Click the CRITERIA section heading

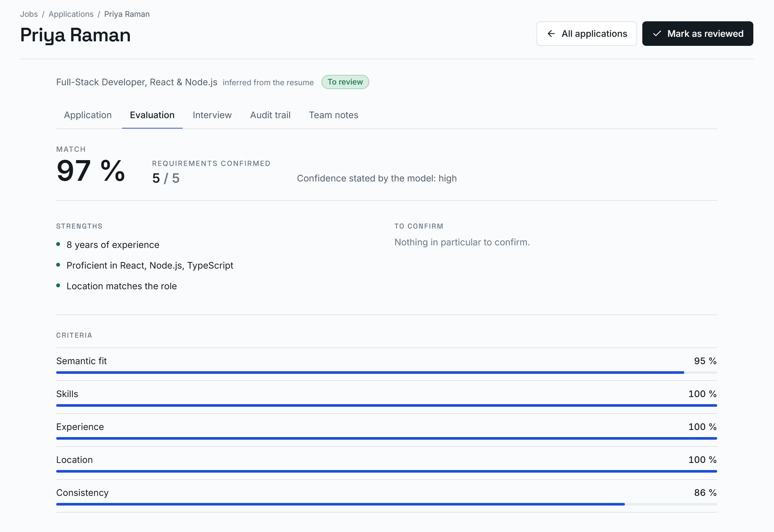click(x=74, y=335)
